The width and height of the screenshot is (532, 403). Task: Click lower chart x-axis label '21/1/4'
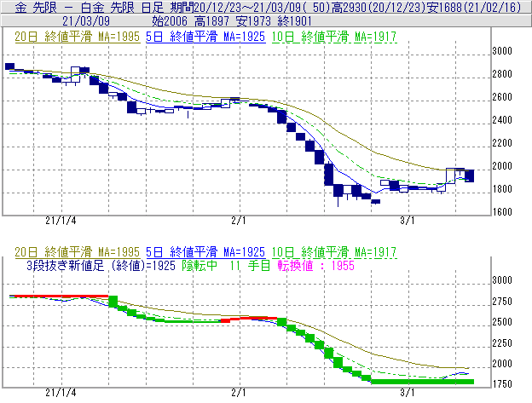[x=61, y=393]
